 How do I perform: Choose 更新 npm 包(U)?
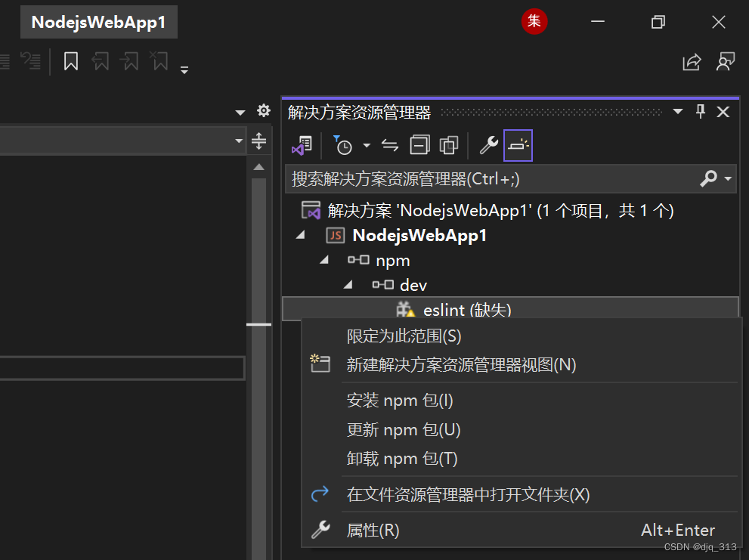tap(522, 429)
